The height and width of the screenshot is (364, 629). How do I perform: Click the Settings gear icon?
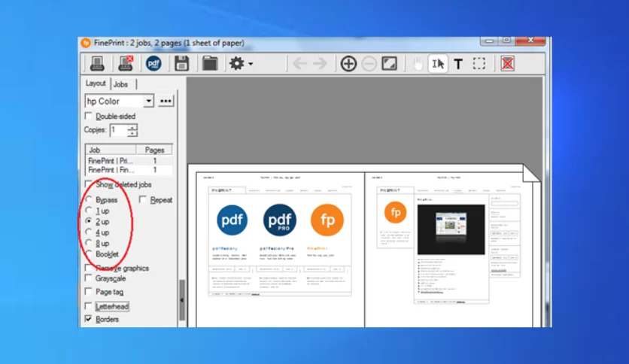tap(237, 63)
